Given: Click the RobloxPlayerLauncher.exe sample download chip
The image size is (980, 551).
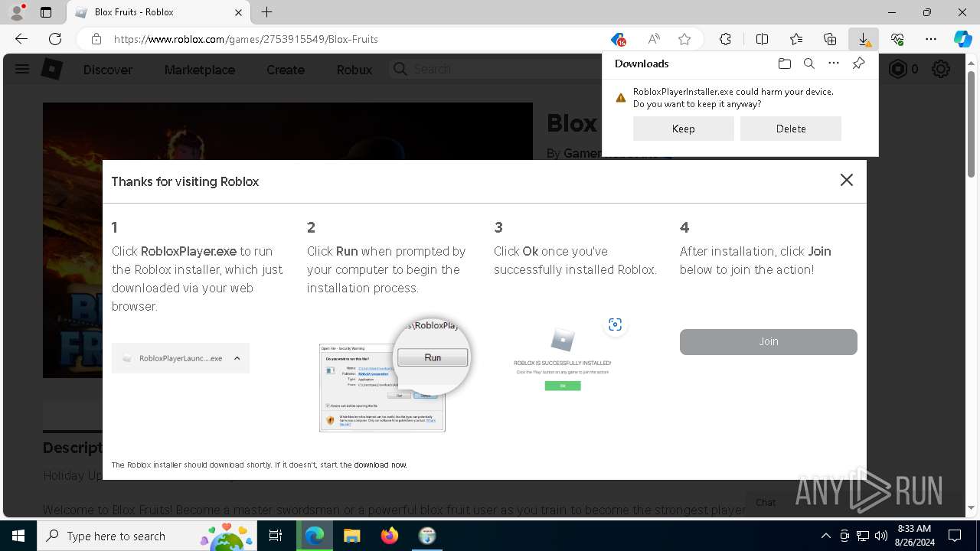Looking at the screenshot, I should [181, 358].
